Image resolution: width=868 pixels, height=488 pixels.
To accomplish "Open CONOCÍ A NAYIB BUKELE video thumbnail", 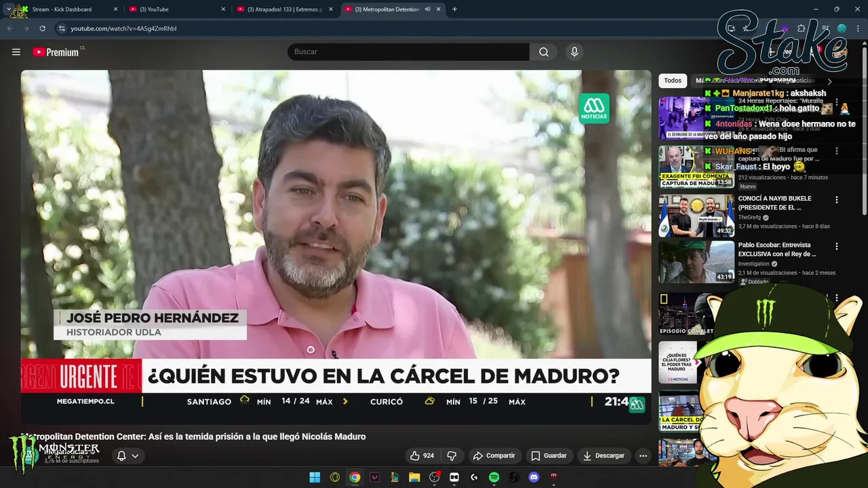I will pos(696,216).
